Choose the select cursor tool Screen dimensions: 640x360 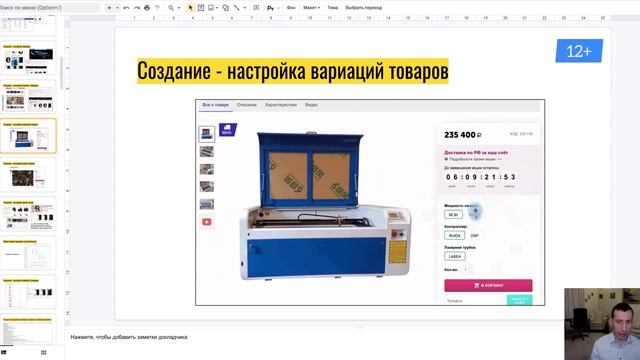(x=190, y=8)
